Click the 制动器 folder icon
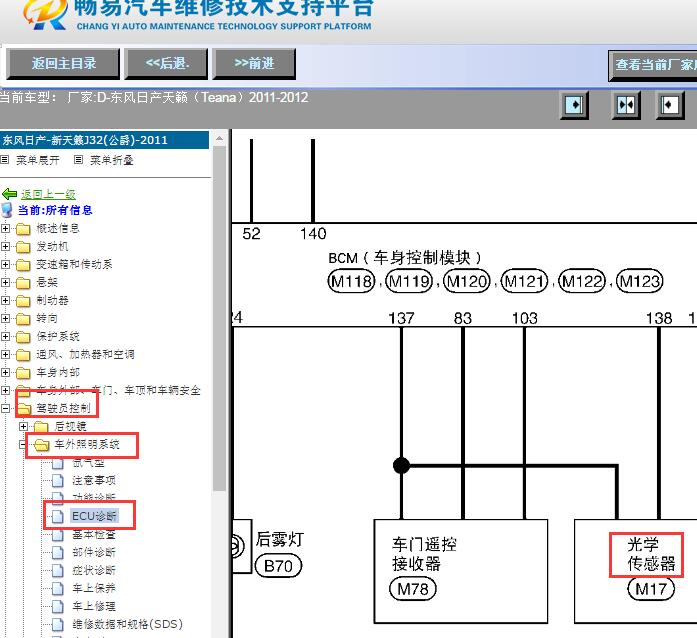The image size is (697, 638). click(x=23, y=301)
